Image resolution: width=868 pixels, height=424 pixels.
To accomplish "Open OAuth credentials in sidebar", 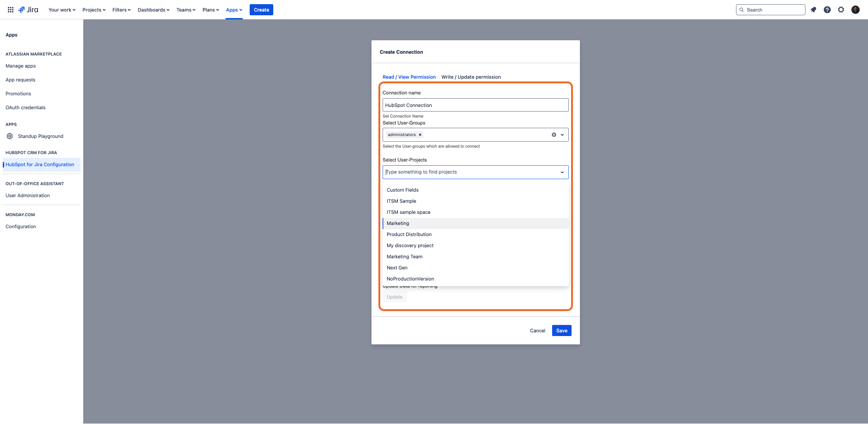I will tap(25, 107).
